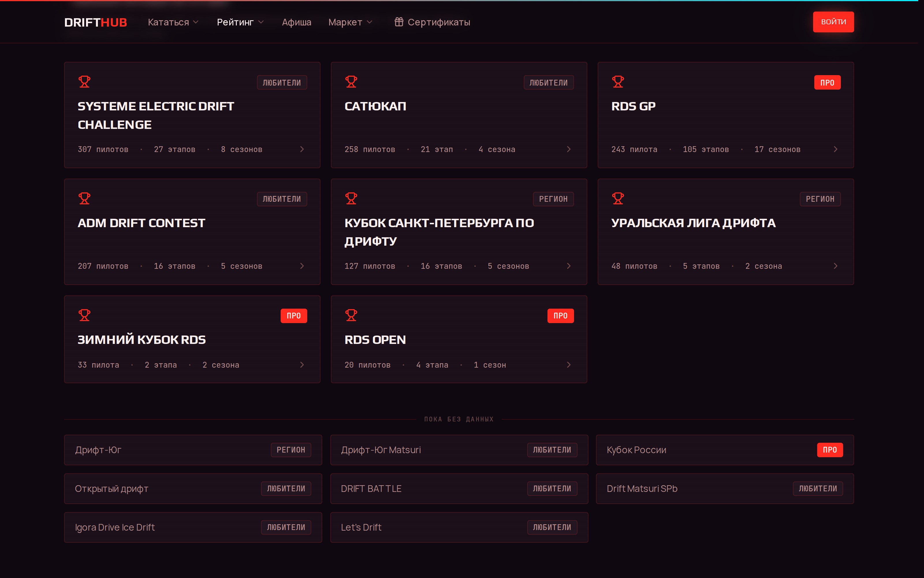This screenshot has width=924, height=578.
Task: Click the САТЮКАП card title
Action: [375, 106]
